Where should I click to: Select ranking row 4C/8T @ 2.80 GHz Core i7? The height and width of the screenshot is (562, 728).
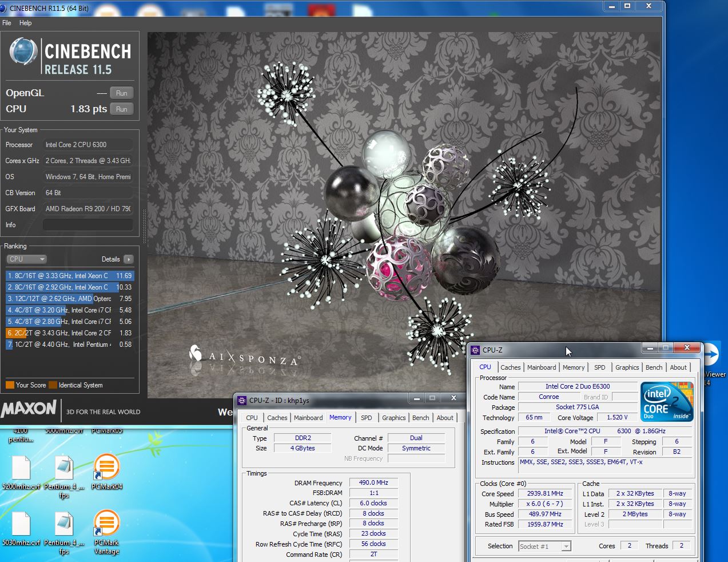coord(70,322)
